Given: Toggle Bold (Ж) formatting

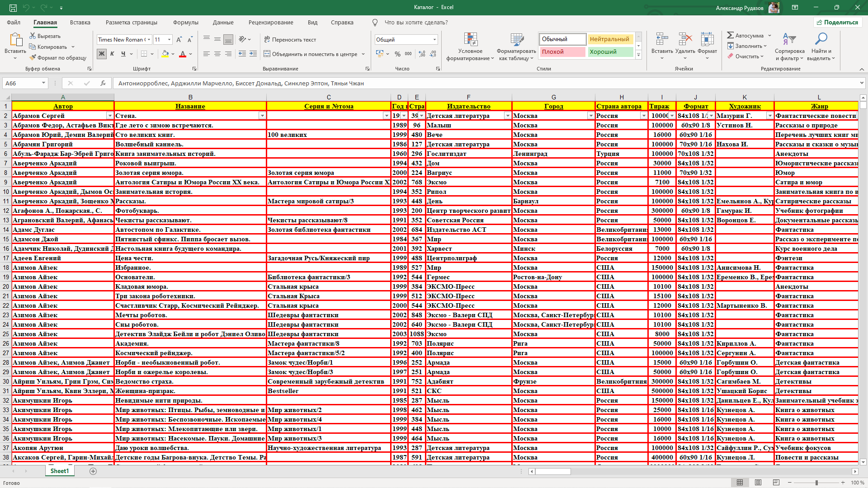Looking at the screenshot, I should 101,54.
